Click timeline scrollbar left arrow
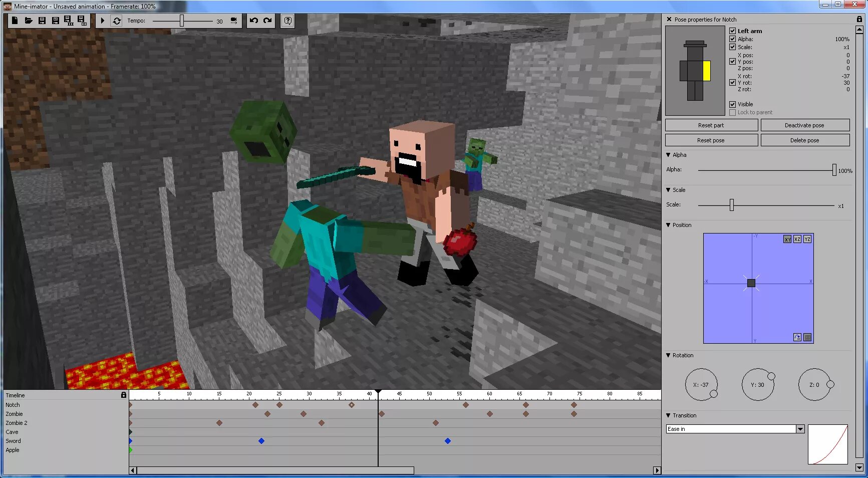 point(133,470)
